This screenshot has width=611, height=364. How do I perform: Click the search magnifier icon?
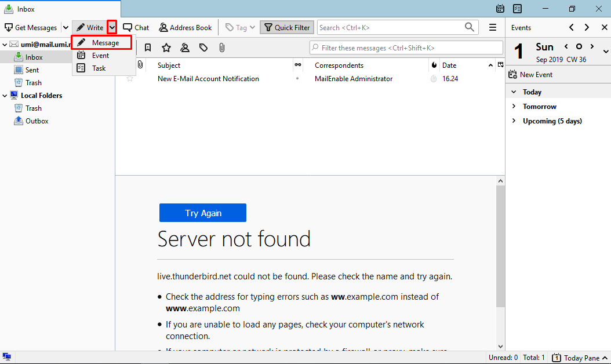pos(470,27)
